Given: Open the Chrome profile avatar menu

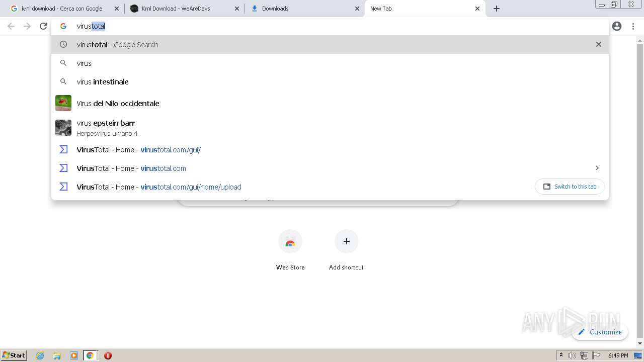Looking at the screenshot, I should (617, 26).
